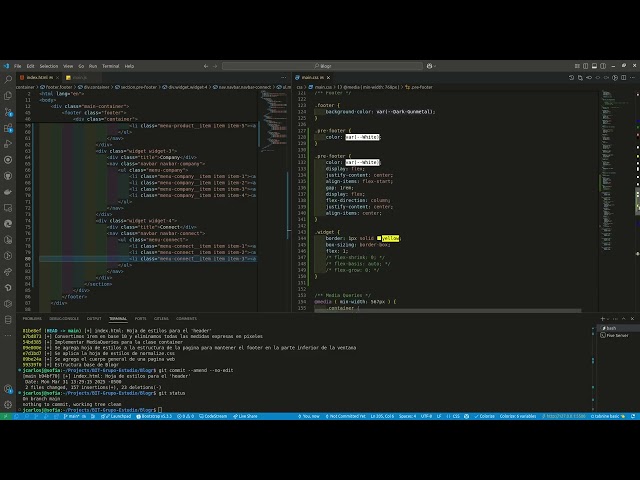This screenshot has width=640, height=480.
Task: Open timeline history icon in editor toolbar
Action: pos(571,78)
